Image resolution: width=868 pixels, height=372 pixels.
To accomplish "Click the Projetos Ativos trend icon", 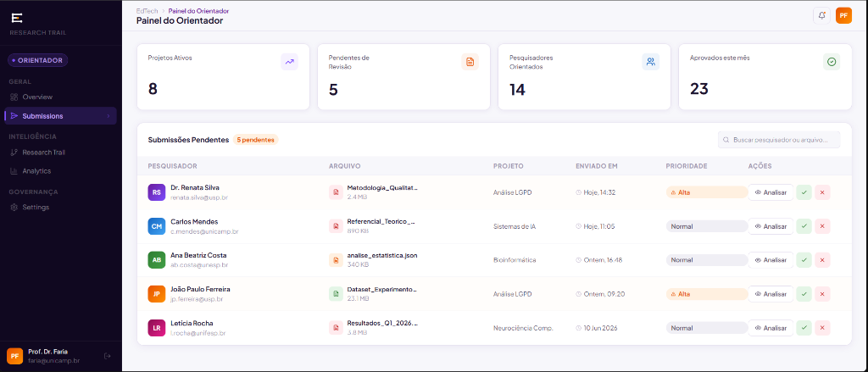I will coord(290,62).
